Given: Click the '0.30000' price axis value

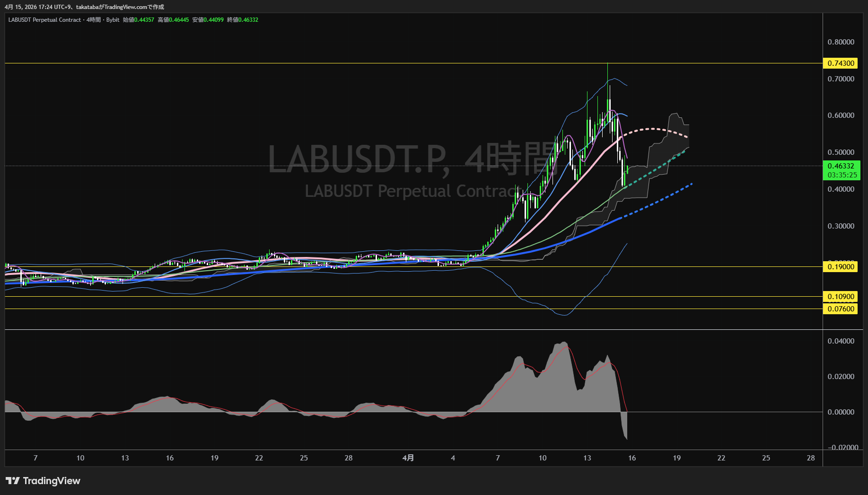Looking at the screenshot, I should [x=841, y=226].
